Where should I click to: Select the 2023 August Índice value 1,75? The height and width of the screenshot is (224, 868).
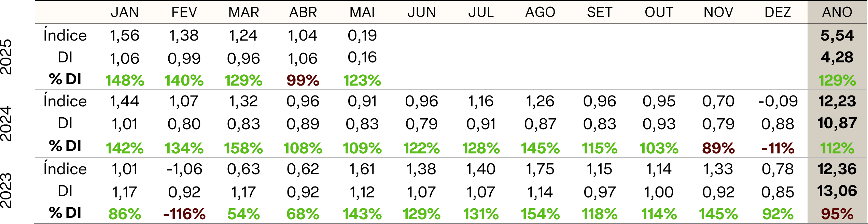[x=540, y=169]
